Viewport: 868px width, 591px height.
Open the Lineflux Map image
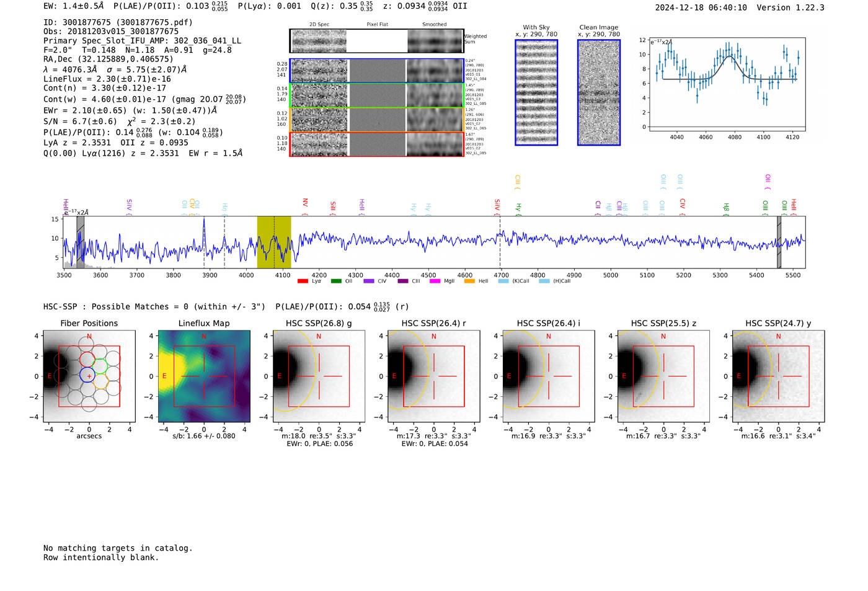pos(204,376)
